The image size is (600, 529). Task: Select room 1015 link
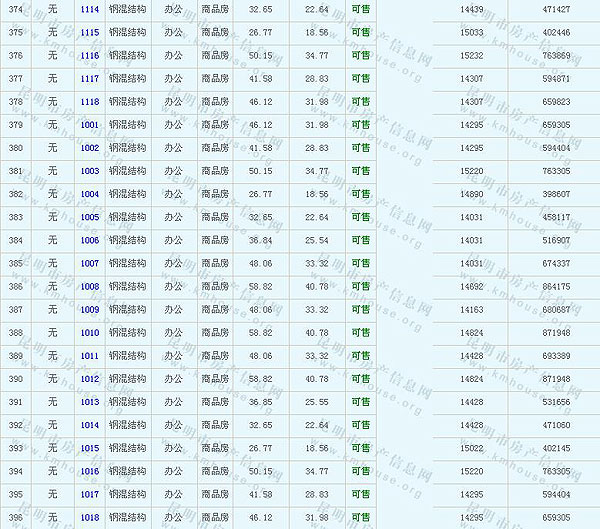(x=90, y=448)
